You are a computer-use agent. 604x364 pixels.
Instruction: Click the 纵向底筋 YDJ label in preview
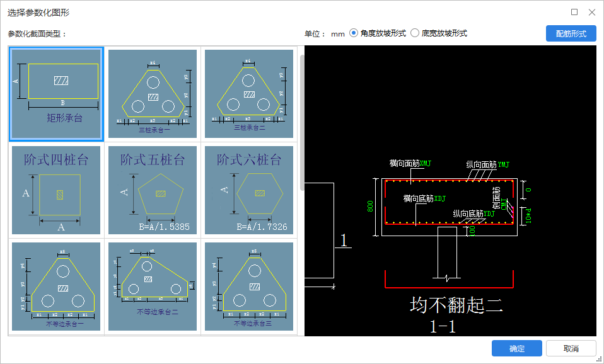473,213
